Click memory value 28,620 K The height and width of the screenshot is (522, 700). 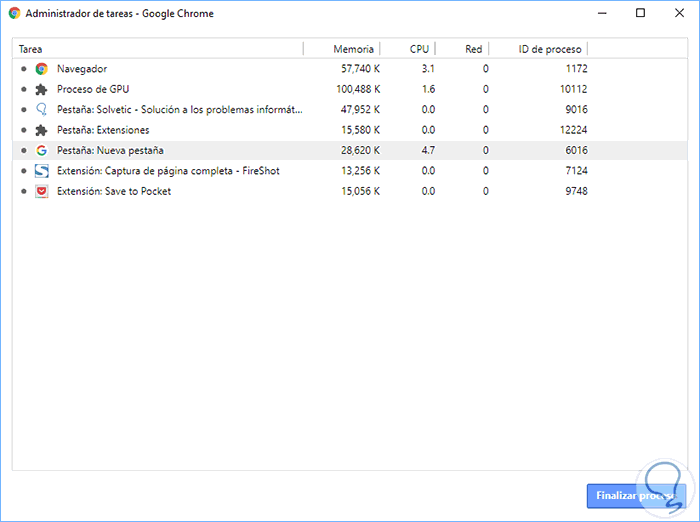pyautogui.click(x=361, y=150)
